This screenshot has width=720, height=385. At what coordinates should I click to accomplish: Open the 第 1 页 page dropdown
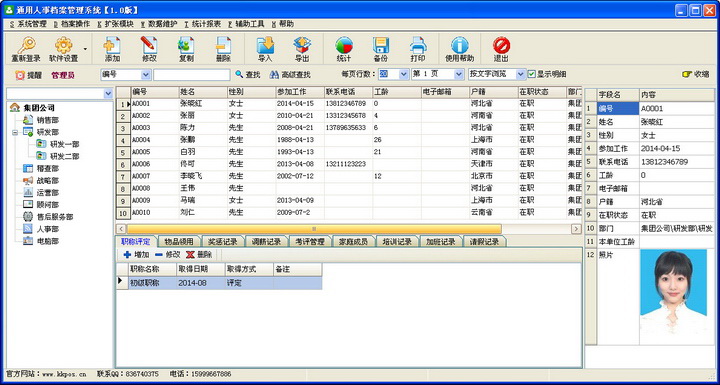(x=459, y=74)
